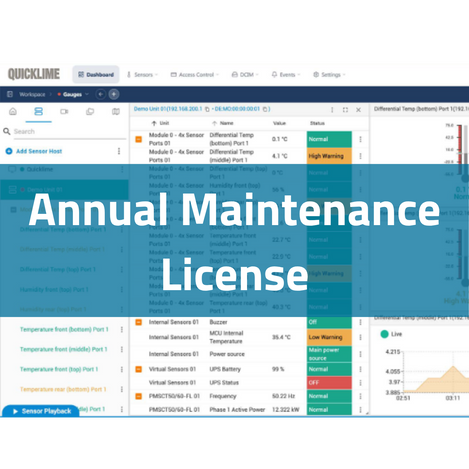Go to the Dashboard tab
The image size is (469, 469).
pos(96,75)
